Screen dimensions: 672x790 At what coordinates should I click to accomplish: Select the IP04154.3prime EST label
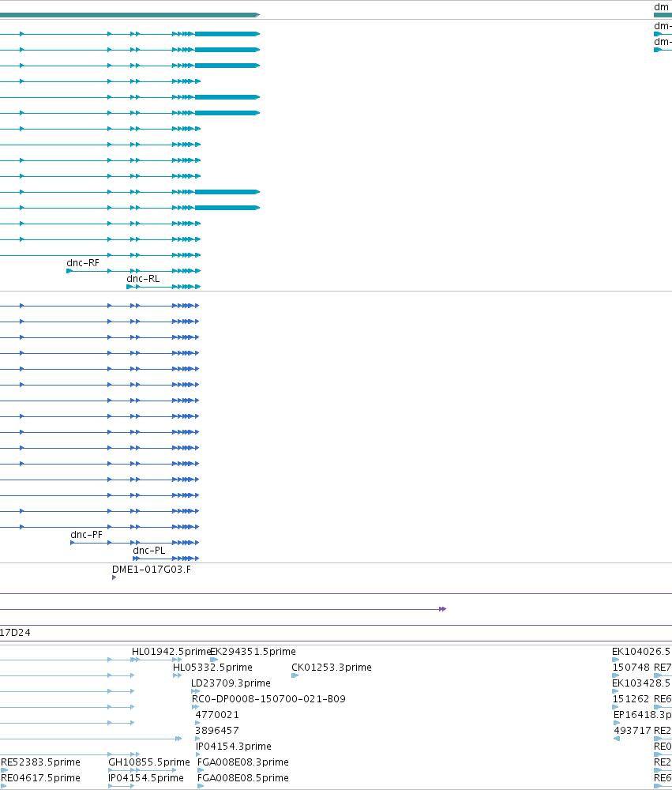(233, 747)
